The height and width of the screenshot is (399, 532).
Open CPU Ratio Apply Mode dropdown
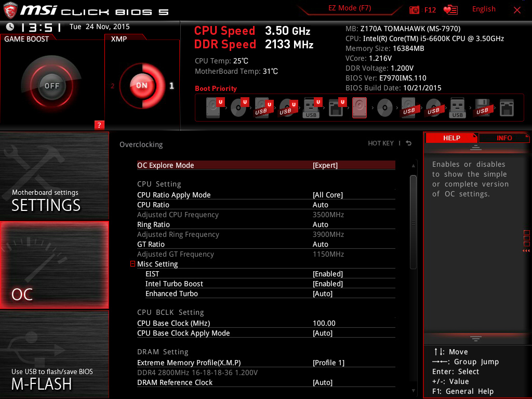pos(327,195)
